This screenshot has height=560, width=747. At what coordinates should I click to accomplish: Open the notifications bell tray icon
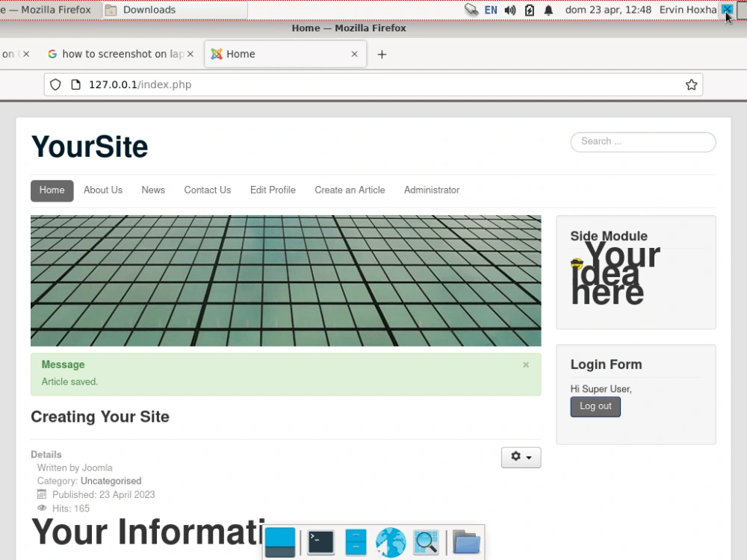click(548, 10)
